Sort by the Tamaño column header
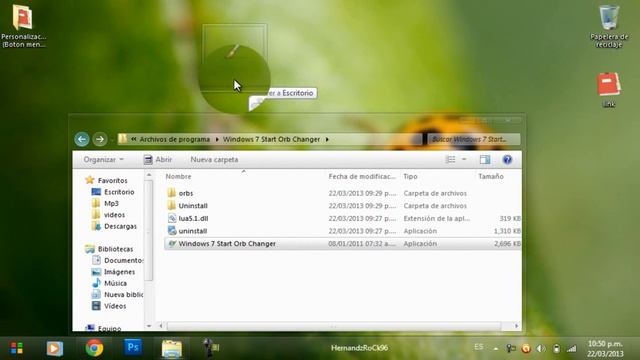Viewport: 640px width, 360px height. click(491, 176)
